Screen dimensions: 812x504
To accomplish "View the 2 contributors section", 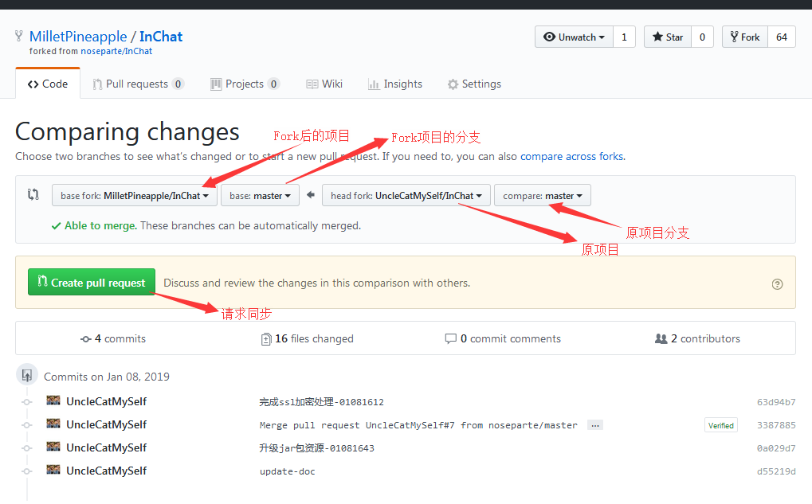I will (x=697, y=338).
